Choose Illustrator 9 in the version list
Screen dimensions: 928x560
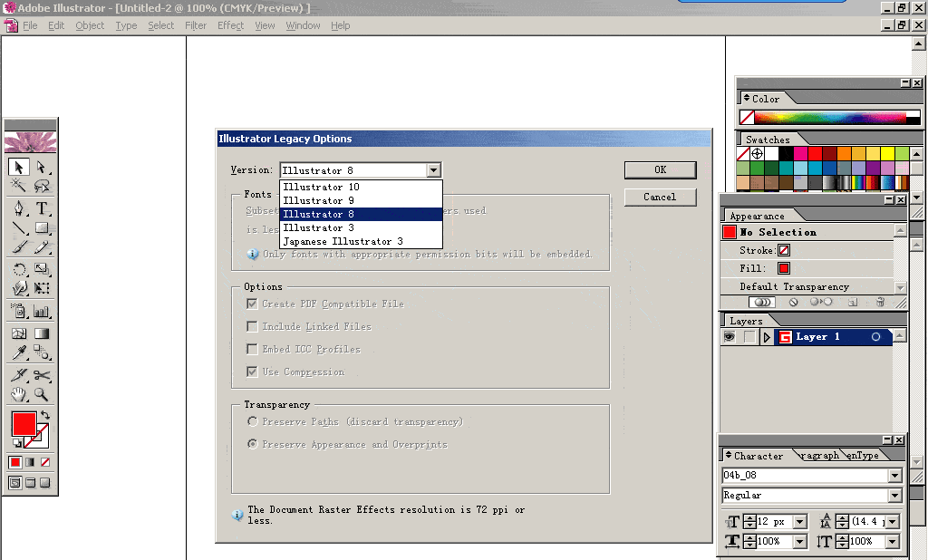pos(361,200)
